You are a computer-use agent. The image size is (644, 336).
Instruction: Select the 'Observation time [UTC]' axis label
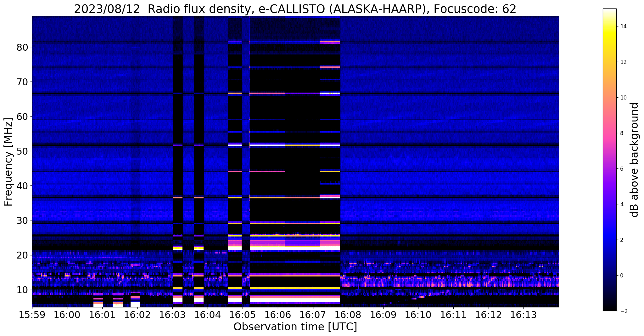[x=295, y=327]
